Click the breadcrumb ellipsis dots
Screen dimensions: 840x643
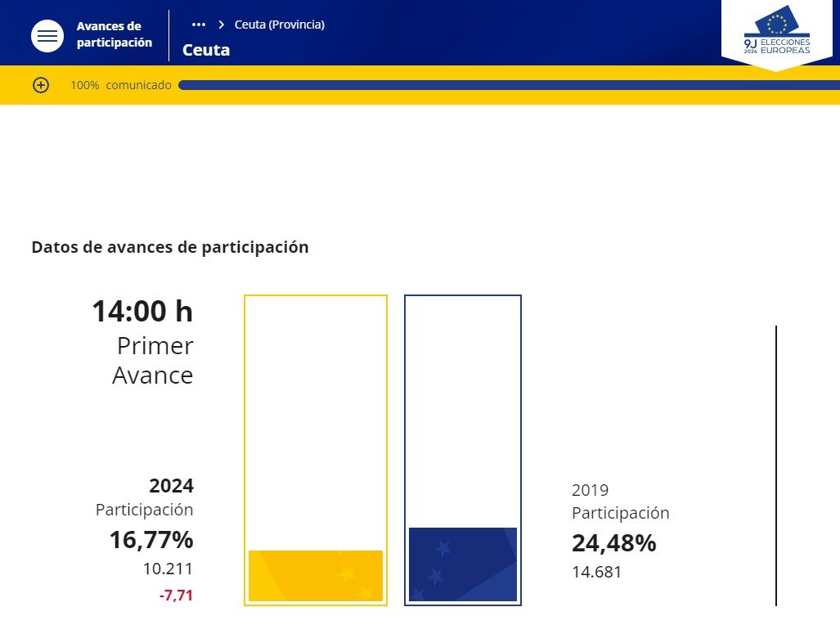pos(199,25)
